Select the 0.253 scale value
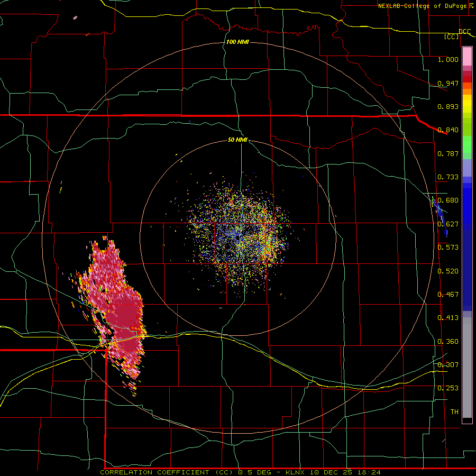This screenshot has width=476, height=476. (x=448, y=388)
